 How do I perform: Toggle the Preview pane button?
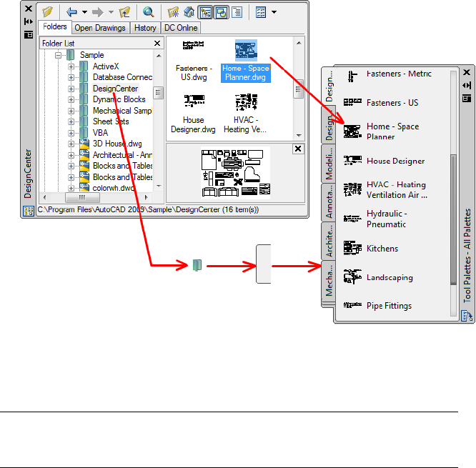click(222, 12)
